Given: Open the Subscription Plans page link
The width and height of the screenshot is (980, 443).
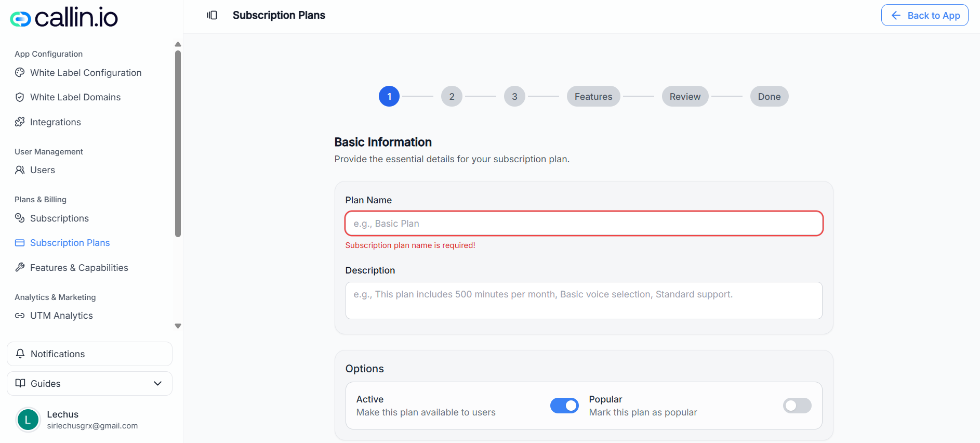Looking at the screenshot, I should click(x=70, y=243).
